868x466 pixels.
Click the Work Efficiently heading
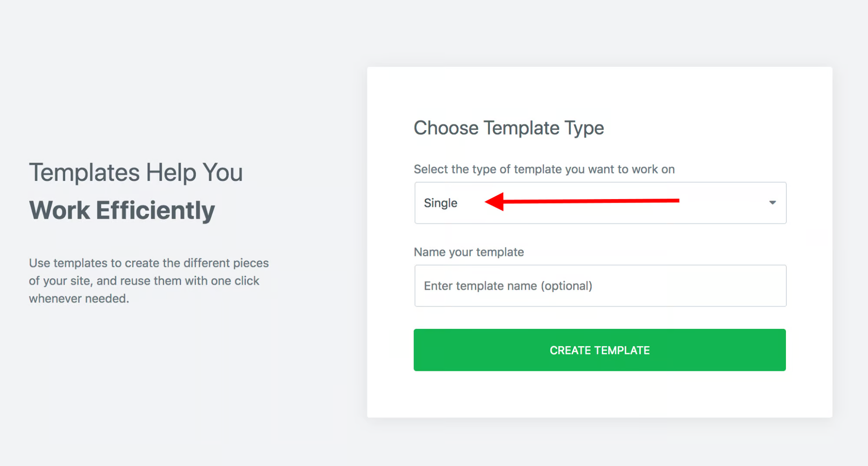point(121,210)
